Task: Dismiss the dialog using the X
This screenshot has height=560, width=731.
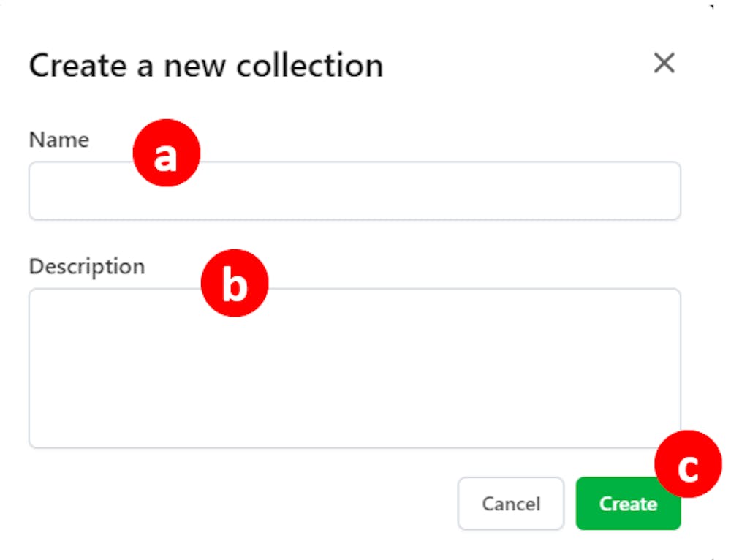Action: [x=664, y=64]
